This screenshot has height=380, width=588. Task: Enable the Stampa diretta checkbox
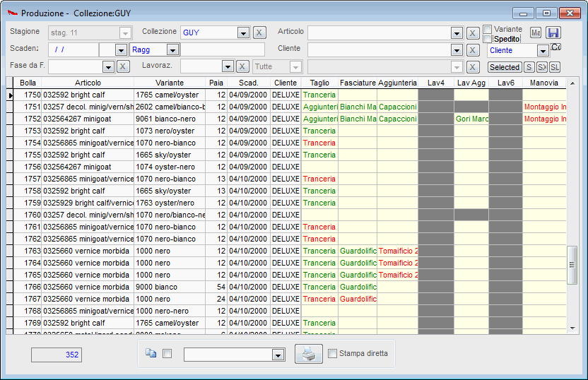tap(332, 353)
